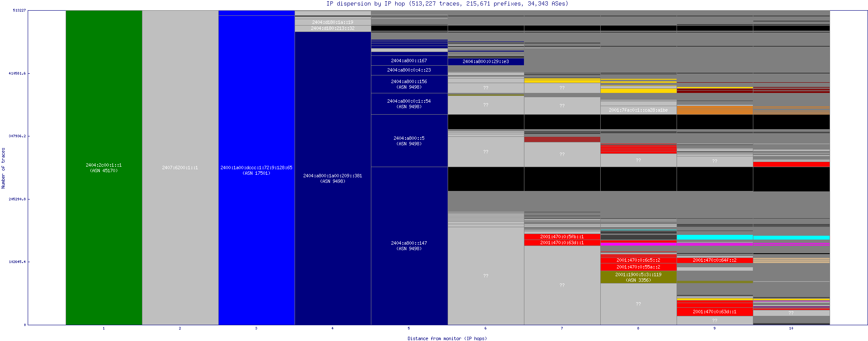868x341 pixels.
Task: Click 2001:470:0:63d::1 directly below 2001:470:0:5fb::1
Action: coord(562,243)
